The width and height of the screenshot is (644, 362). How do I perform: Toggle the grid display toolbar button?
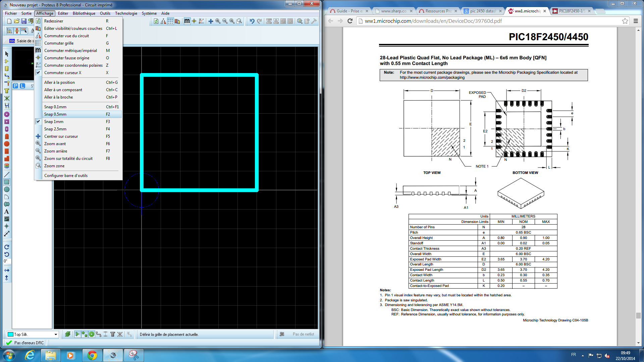coord(170,21)
